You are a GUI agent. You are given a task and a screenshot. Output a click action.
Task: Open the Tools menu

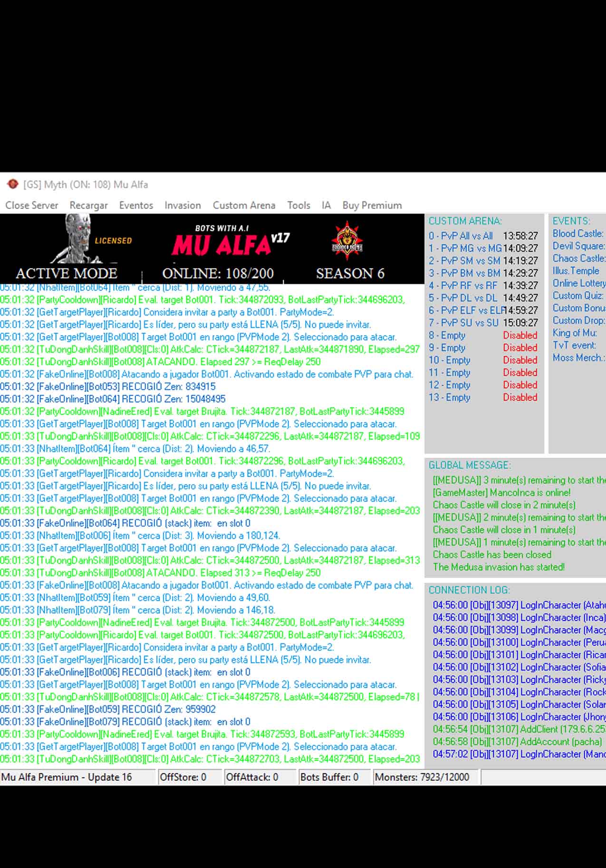[x=298, y=205]
